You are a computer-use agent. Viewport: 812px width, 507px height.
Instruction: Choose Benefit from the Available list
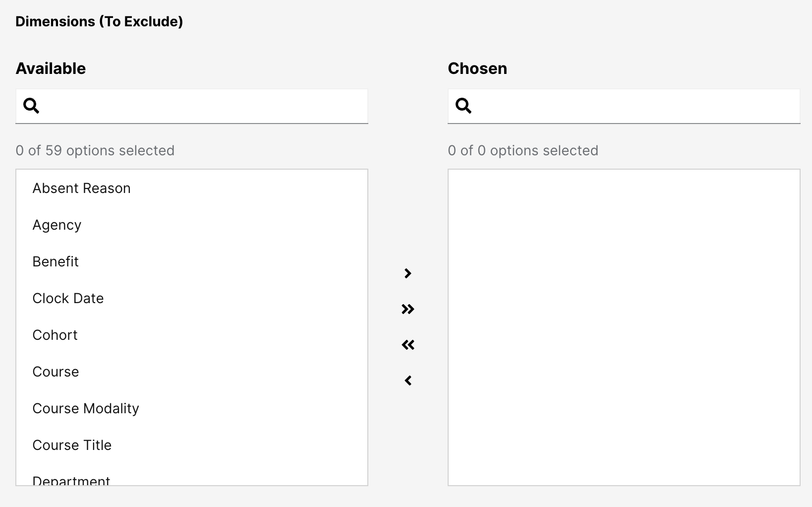(56, 262)
